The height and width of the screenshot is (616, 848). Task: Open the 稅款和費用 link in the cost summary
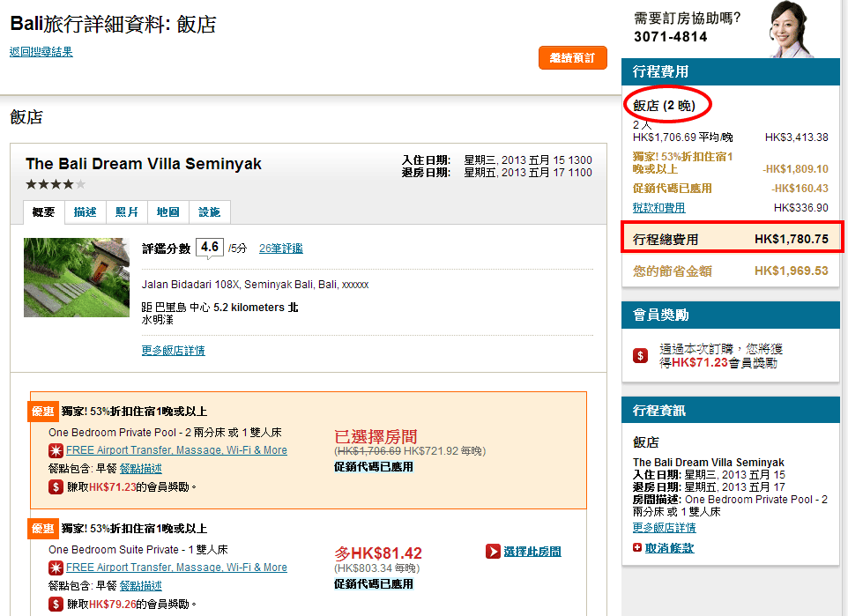click(658, 208)
